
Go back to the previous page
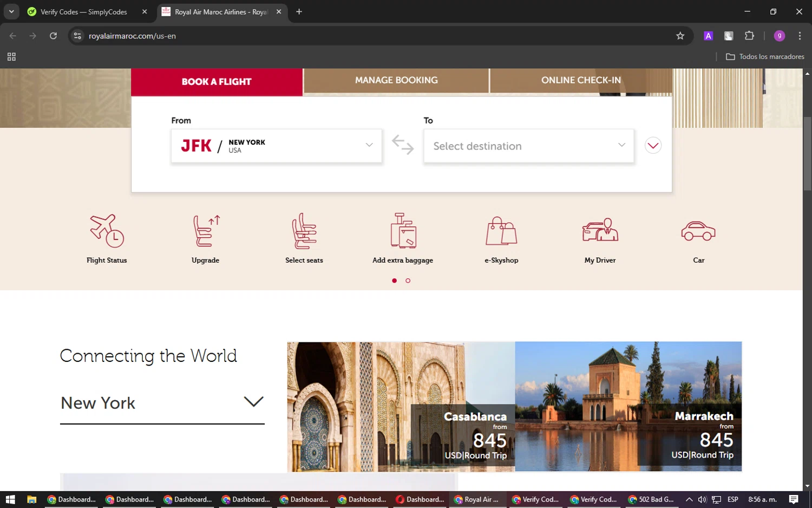[13, 36]
